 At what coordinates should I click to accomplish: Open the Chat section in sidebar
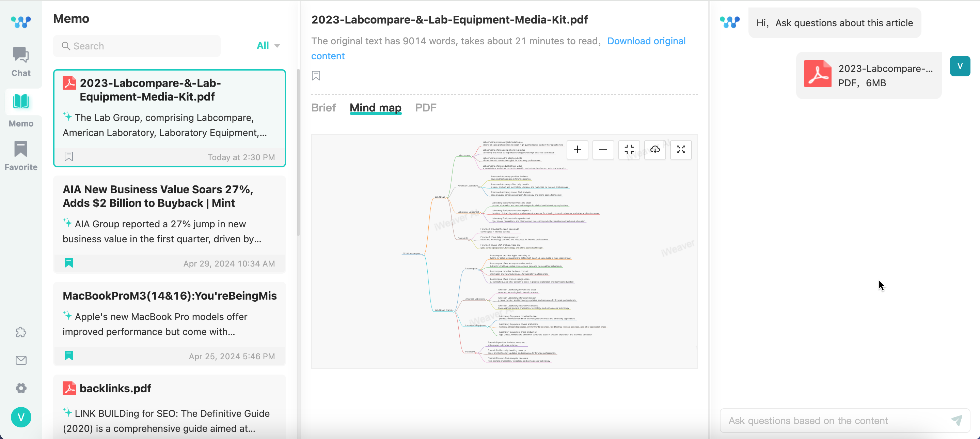tap(21, 62)
